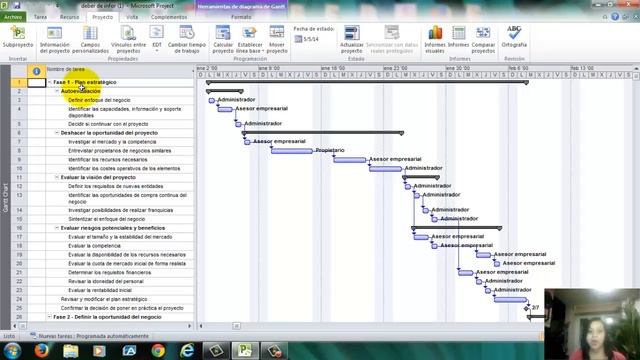Open media player taskbar icon
Viewport: 640px width, 360px height.
click(x=99, y=351)
